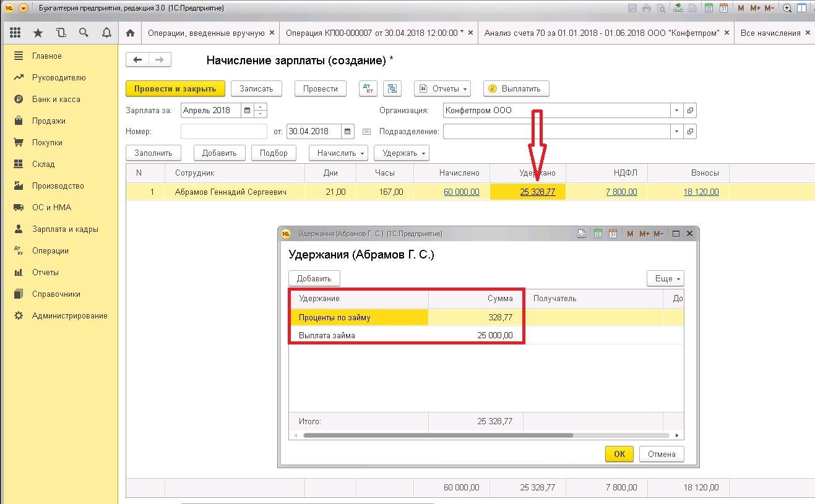This screenshot has height=504, width=815.
Task: Click the horizontal scrollbar in Удержания dialog
Action: point(438,435)
